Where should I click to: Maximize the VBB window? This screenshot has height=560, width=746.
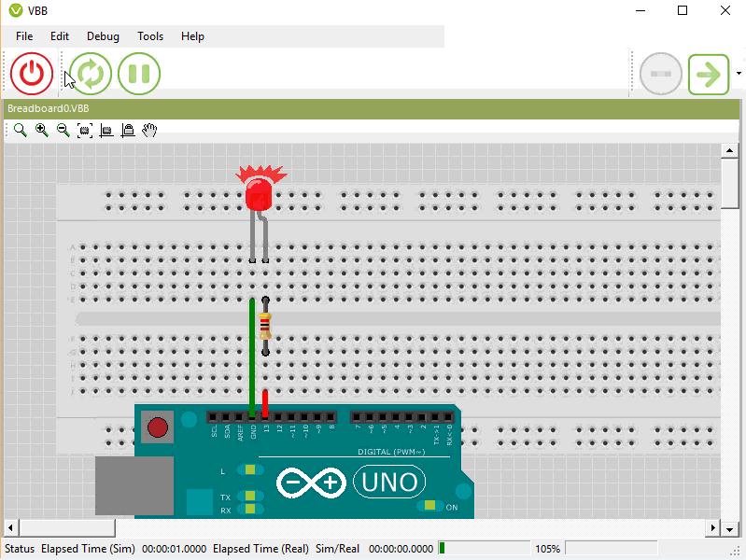pyautogui.click(x=683, y=10)
